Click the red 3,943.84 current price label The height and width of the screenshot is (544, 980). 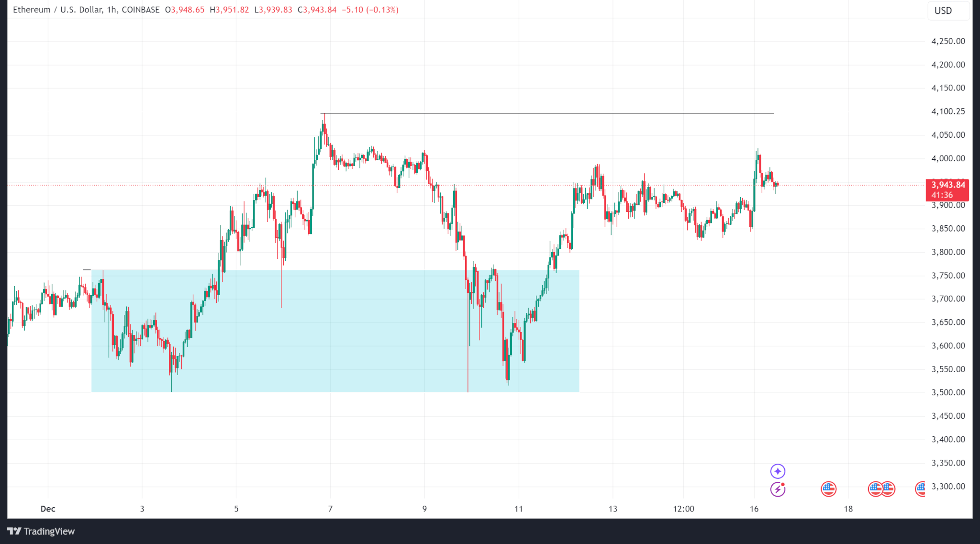[x=947, y=185]
